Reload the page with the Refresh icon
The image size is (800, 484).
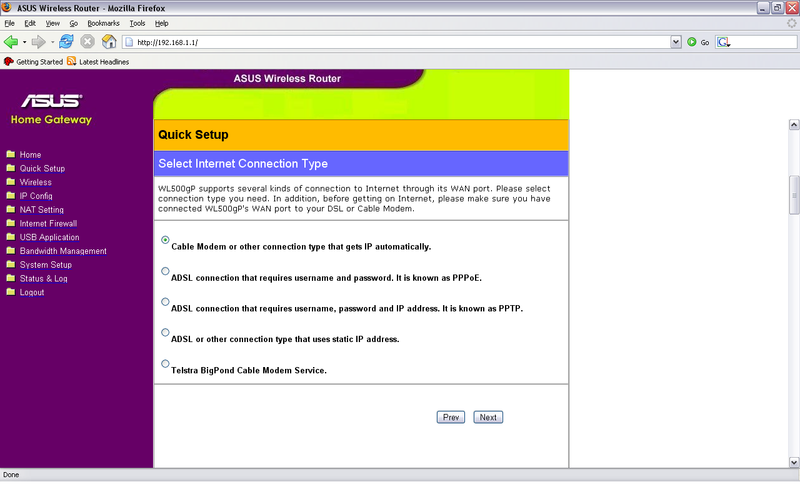click(66, 42)
